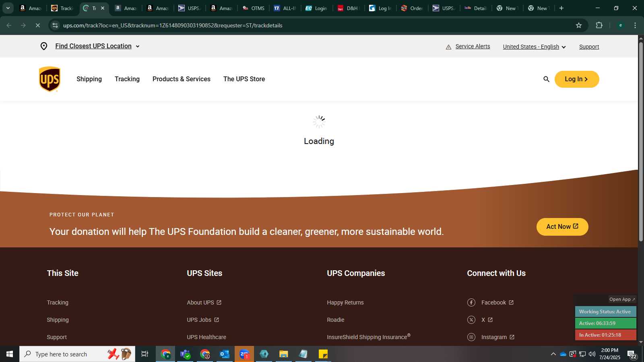The image size is (644, 362).
Task: Open site search with magnifier icon
Action: 546,79
